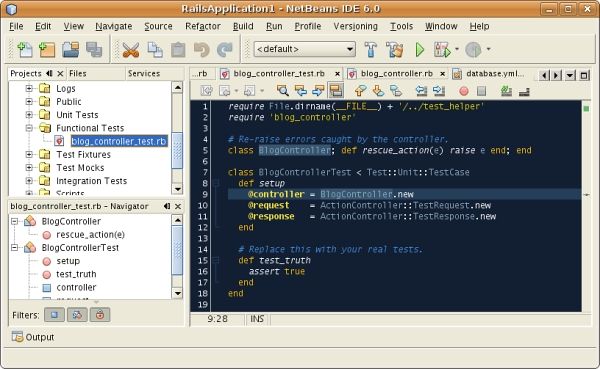Expand the Test Fixtures folder node
This screenshot has width=600, height=369.
29,154
